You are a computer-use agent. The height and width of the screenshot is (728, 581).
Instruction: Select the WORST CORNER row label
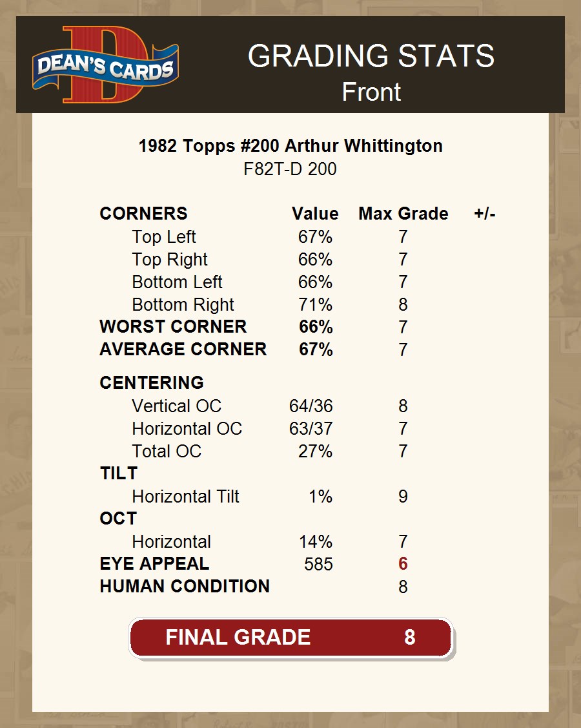[173, 327]
